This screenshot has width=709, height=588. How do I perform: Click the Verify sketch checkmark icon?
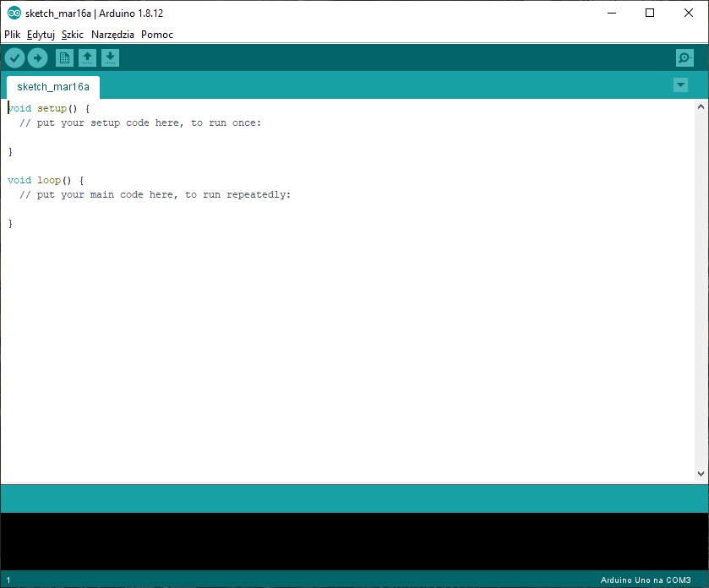pyautogui.click(x=15, y=57)
